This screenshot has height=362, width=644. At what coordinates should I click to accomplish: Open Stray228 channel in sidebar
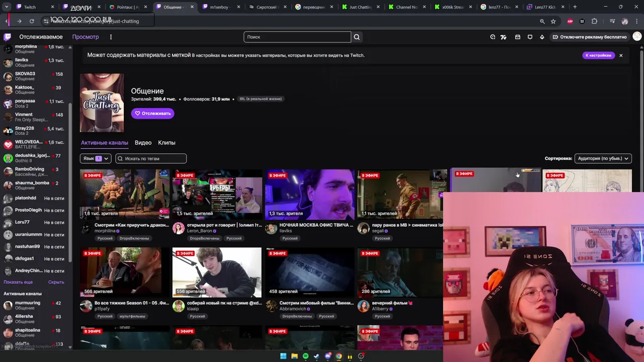click(35, 130)
